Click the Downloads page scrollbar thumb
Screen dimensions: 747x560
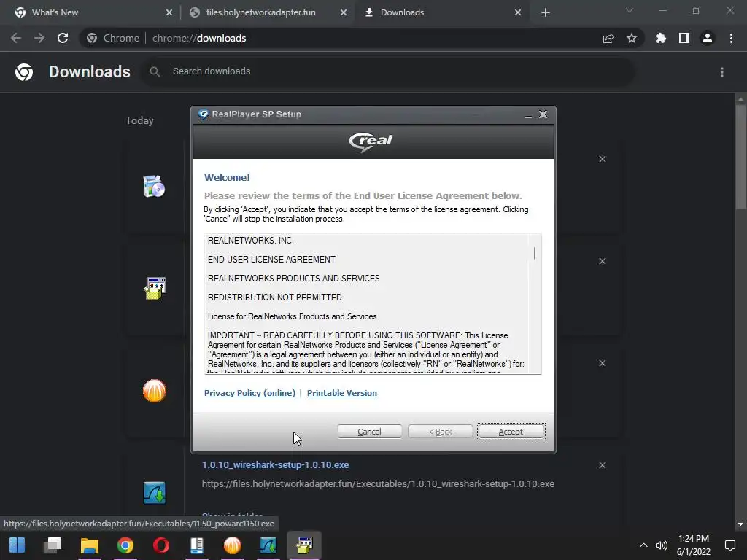[740, 156]
